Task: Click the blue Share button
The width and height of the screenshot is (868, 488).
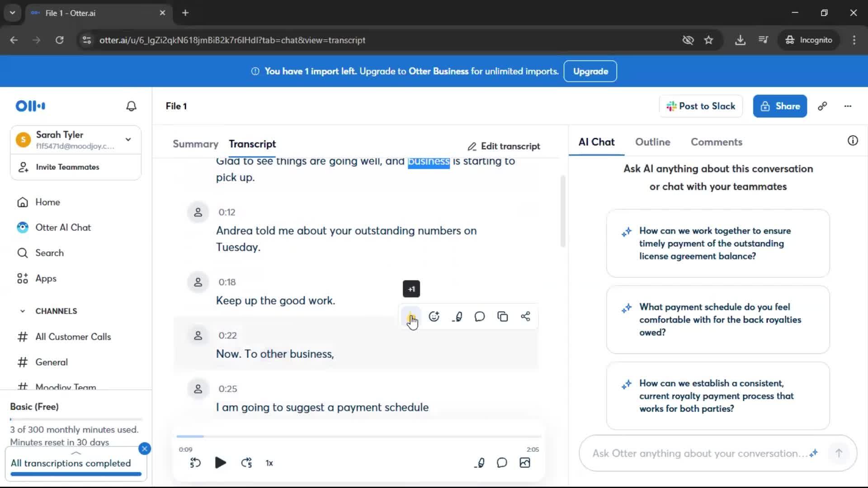Action: point(780,106)
